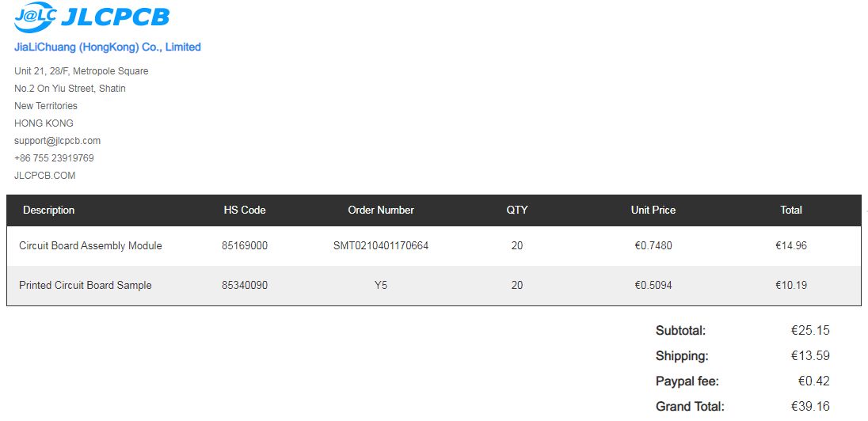Click the Unit Price column header

(653, 210)
